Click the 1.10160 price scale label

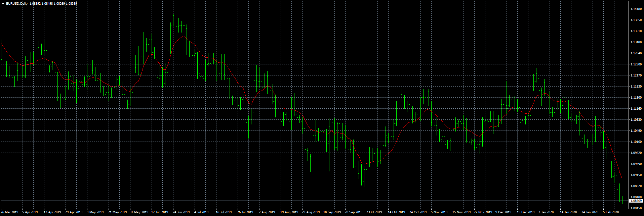(x=636, y=142)
